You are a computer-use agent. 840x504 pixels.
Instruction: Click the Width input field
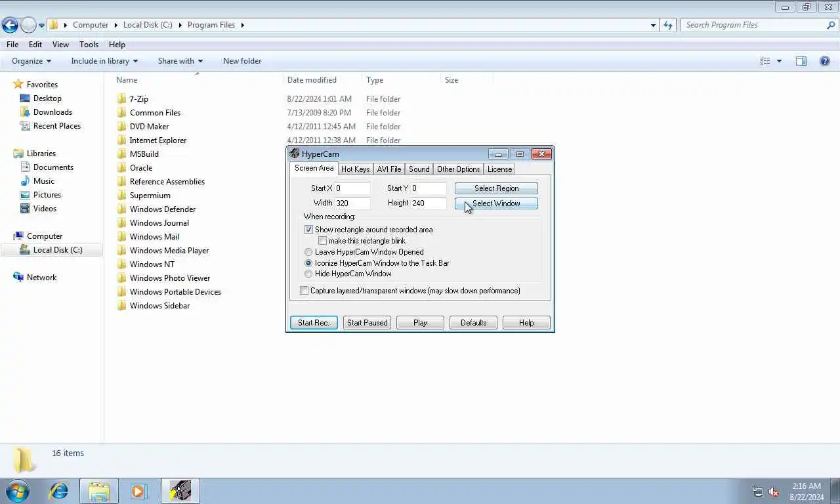[x=352, y=203]
